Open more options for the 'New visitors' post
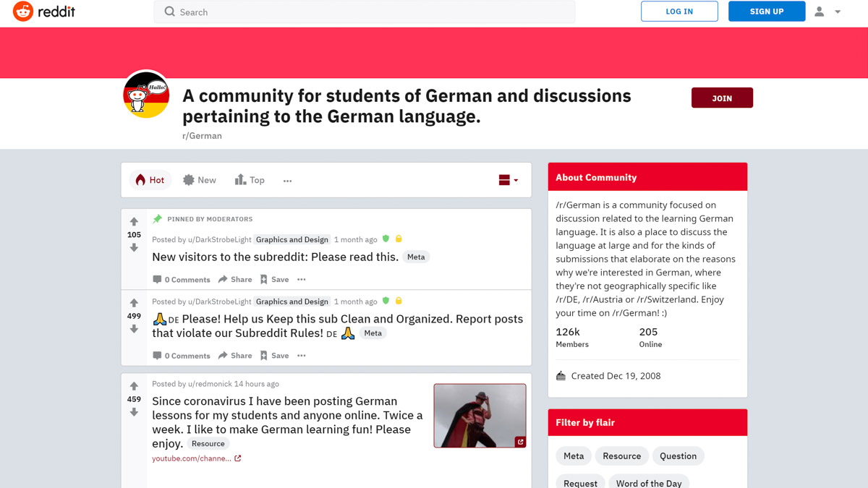Image resolution: width=868 pixels, height=488 pixels. point(302,279)
